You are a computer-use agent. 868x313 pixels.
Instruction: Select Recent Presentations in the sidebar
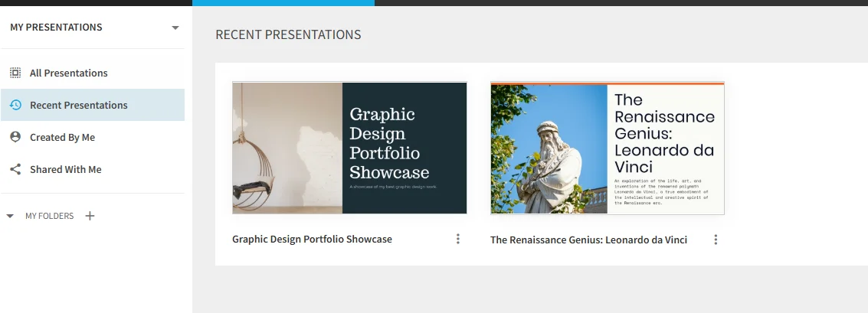click(x=93, y=105)
